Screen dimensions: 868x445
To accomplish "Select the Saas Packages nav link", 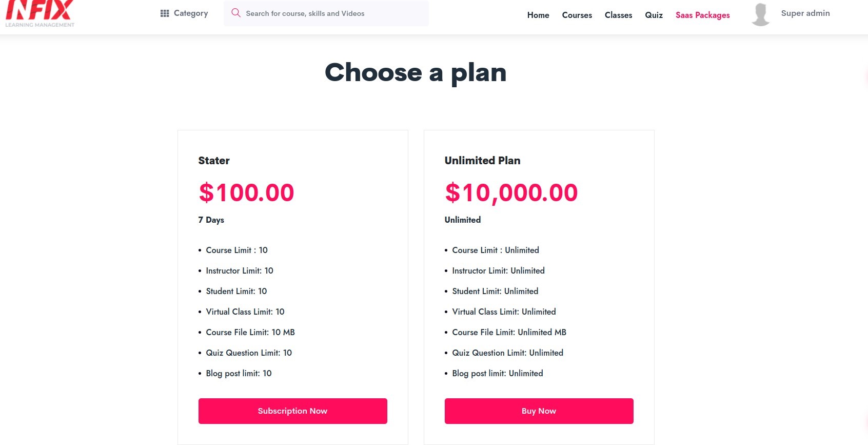I will click(702, 15).
